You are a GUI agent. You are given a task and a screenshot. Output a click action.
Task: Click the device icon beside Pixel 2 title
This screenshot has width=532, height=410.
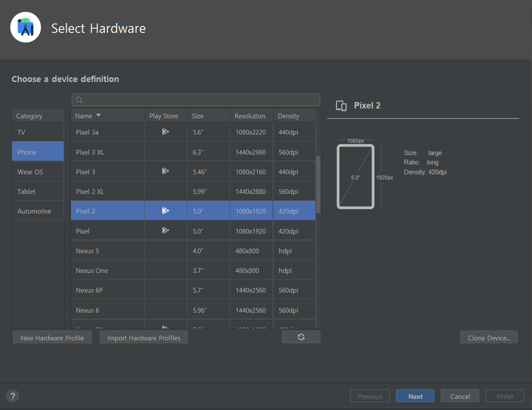click(x=341, y=106)
